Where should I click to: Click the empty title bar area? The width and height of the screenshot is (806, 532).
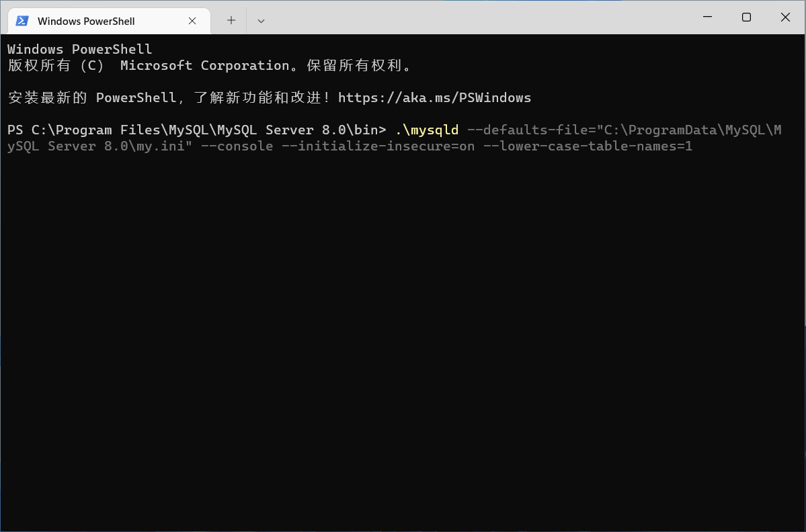click(x=471, y=17)
